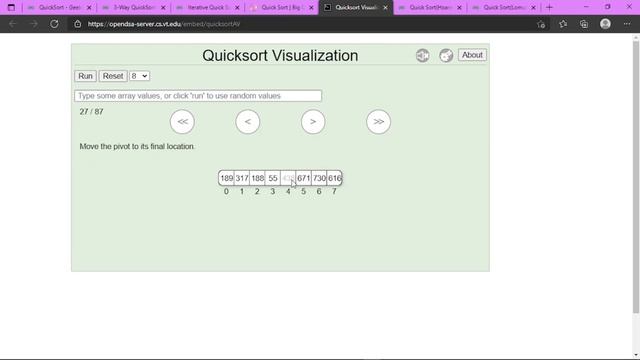Jump to the end with >> button
640x360 pixels.
click(378, 122)
